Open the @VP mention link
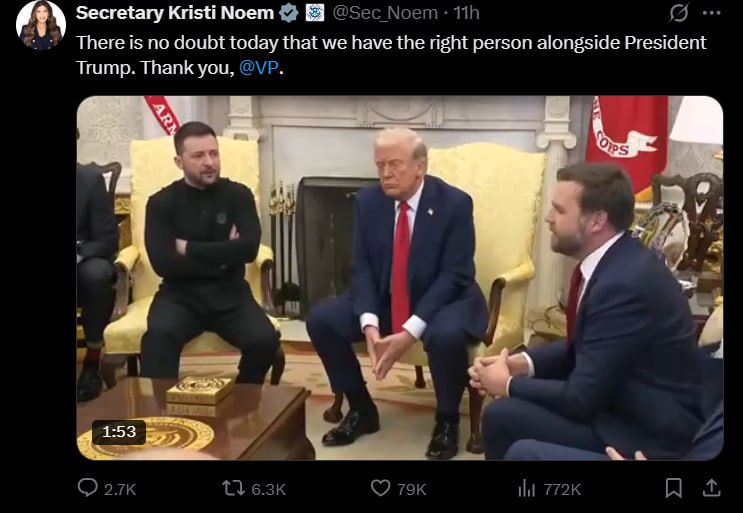Viewport: 743px width, 513px height. (x=259, y=68)
